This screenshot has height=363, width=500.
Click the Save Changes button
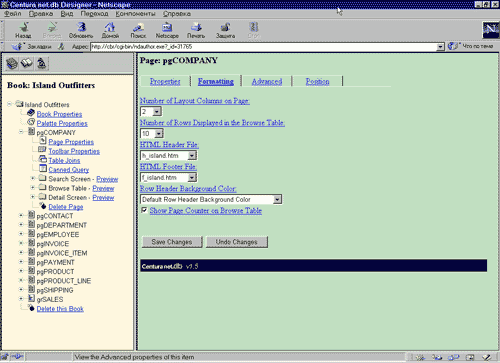(172, 242)
